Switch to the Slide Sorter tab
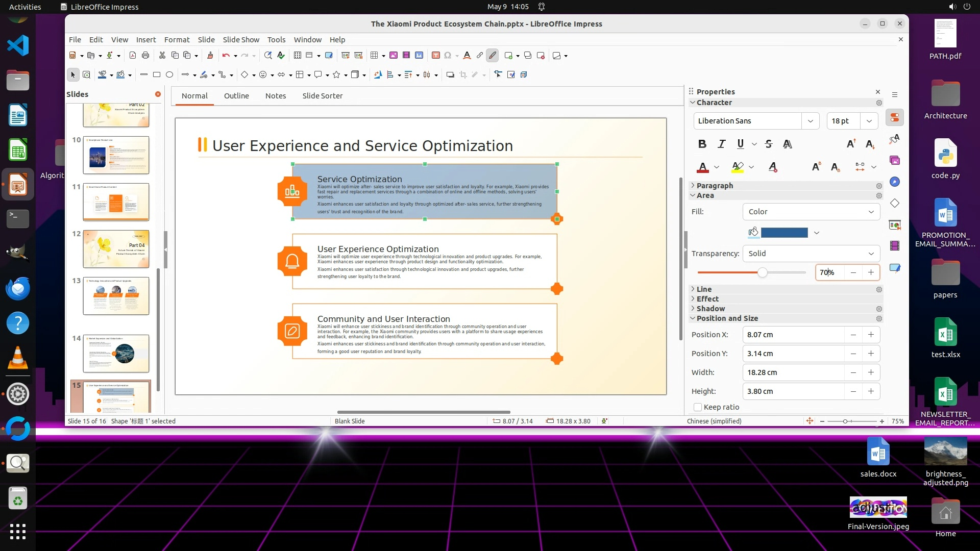This screenshot has height=551, width=980. [322, 96]
